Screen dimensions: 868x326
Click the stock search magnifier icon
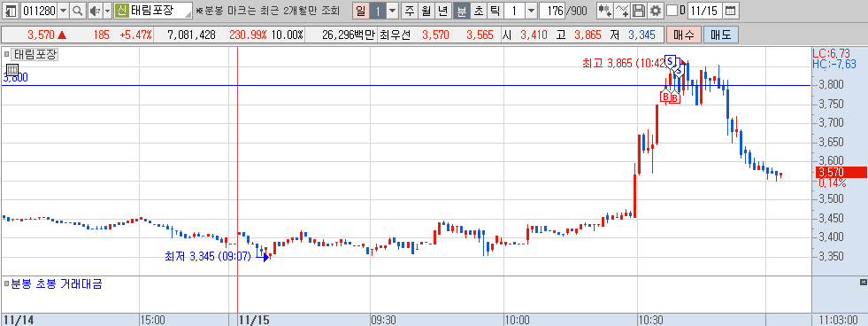click(x=78, y=11)
